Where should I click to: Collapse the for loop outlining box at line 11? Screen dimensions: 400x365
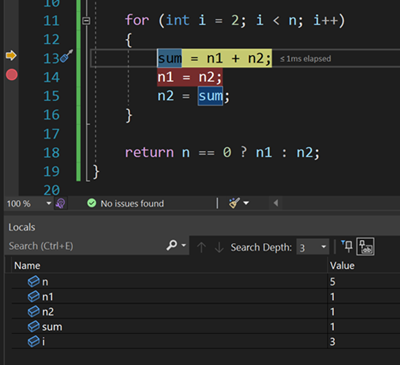[86, 21]
